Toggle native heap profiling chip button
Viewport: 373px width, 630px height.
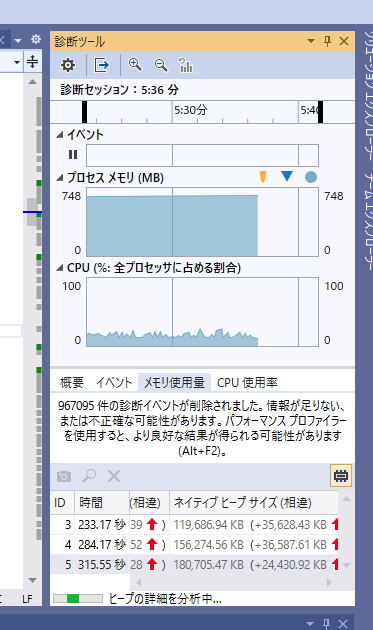(340, 476)
